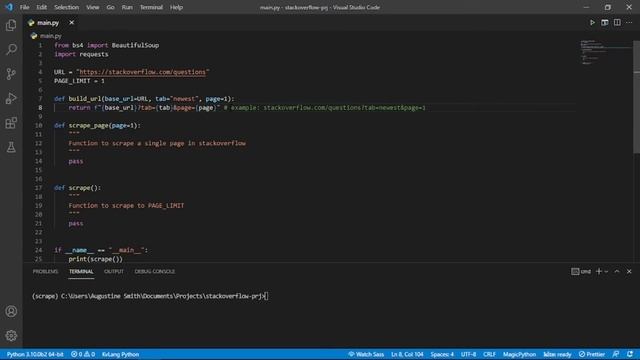
Task: Open the File menu
Action: [x=24, y=7]
